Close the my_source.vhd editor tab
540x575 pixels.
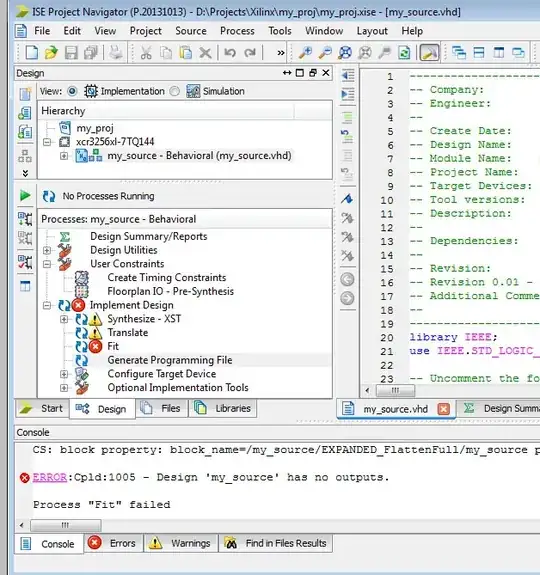(444, 409)
